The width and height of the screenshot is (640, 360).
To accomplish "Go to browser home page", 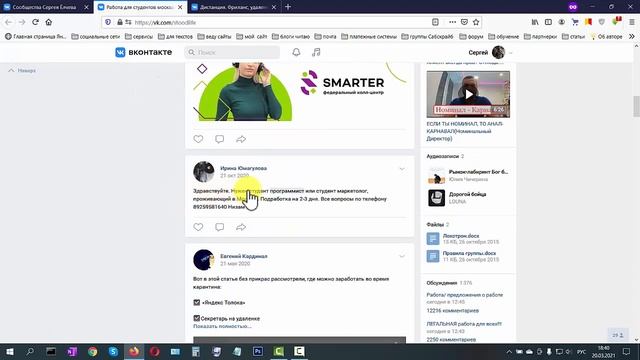I will pyautogui.click(x=49, y=22).
